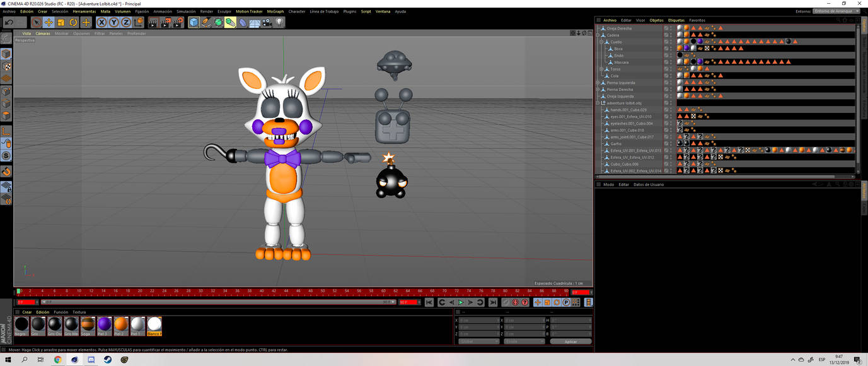868x366 pixels.
Task: Toggle visibility dots for Endo object
Action: [671, 56]
